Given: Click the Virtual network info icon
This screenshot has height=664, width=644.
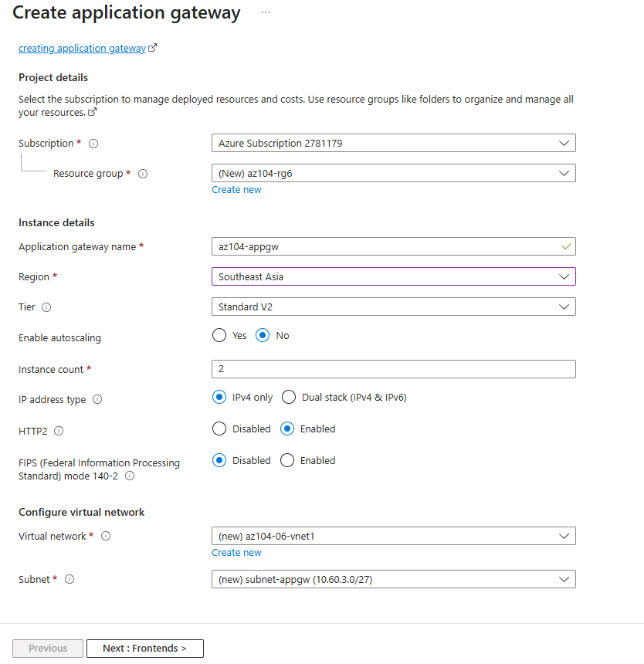Looking at the screenshot, I should coord(106,536).
